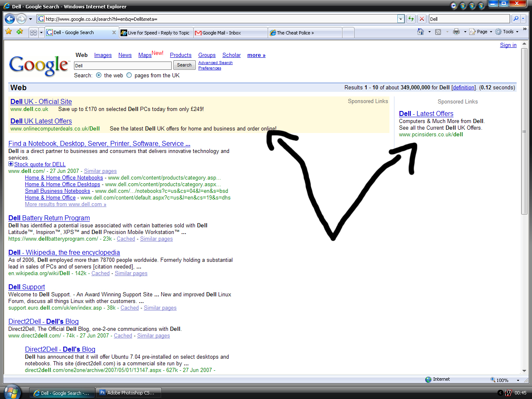Viewport: 532px width, 399px height.
Task: Expand the tab list dropdown arrow
Action: [x=41, y=32]
